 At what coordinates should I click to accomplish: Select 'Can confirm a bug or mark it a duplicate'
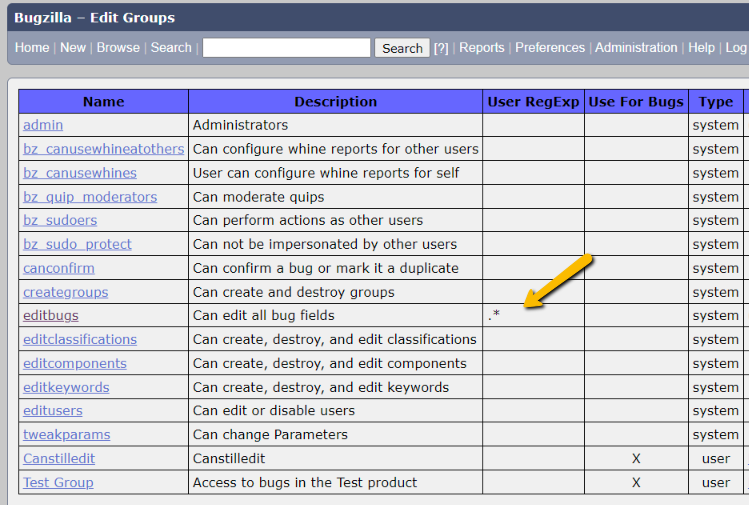[x=326, y=268]
